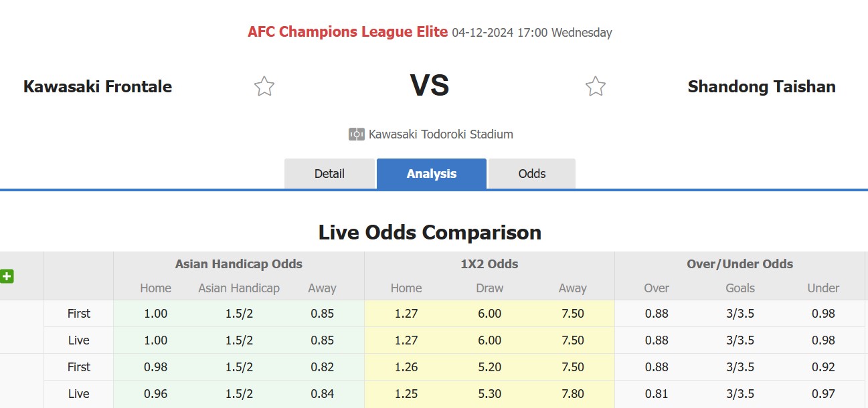Favorite Shandong Taishan with the star icon

point(596,86)
